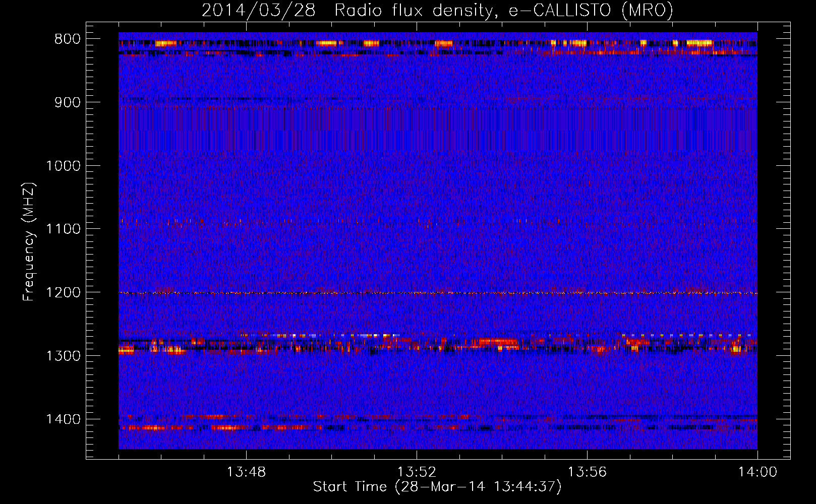Image resolution: width=816 pixels, height=504 pixels.
Task: Click the plot title '2014/03/28 Radio flux density'
Action: pos(437,11)
